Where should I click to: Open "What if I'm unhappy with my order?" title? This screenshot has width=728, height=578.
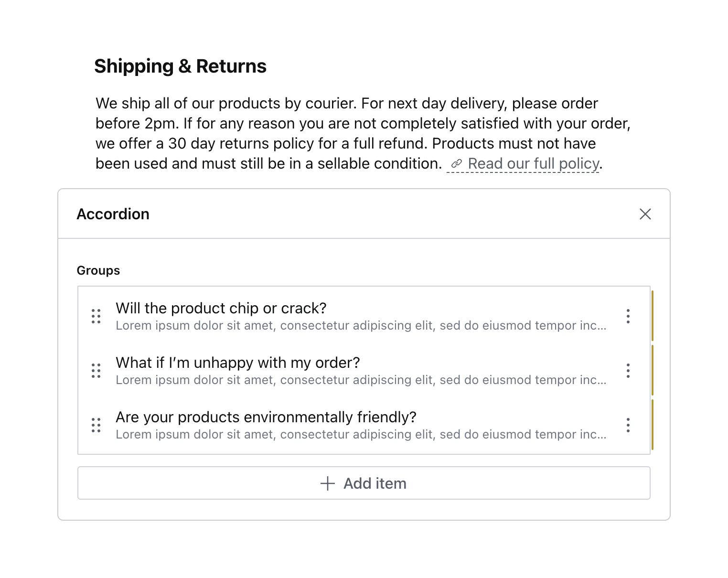237,363
